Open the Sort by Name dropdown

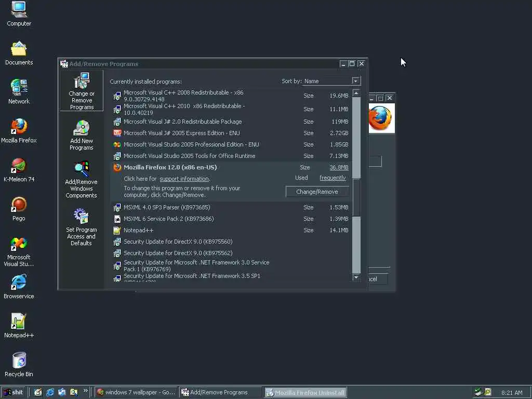click(355, 81)
